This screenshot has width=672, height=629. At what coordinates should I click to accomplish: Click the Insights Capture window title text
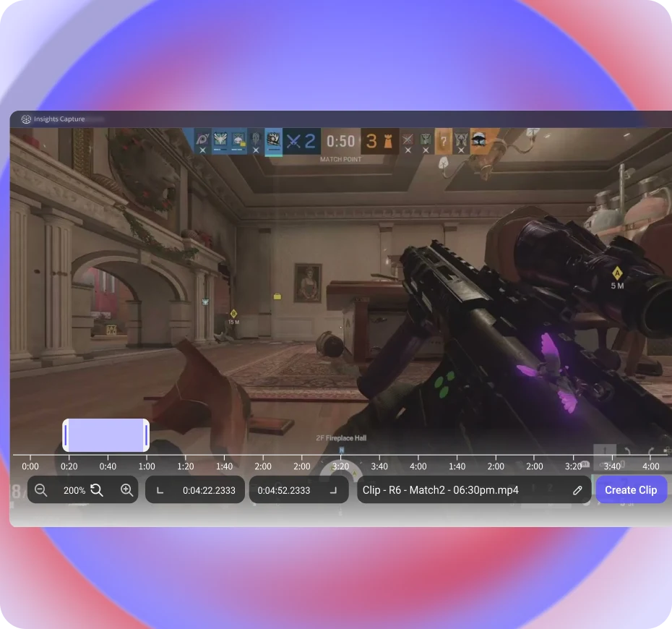coord(59,119)
